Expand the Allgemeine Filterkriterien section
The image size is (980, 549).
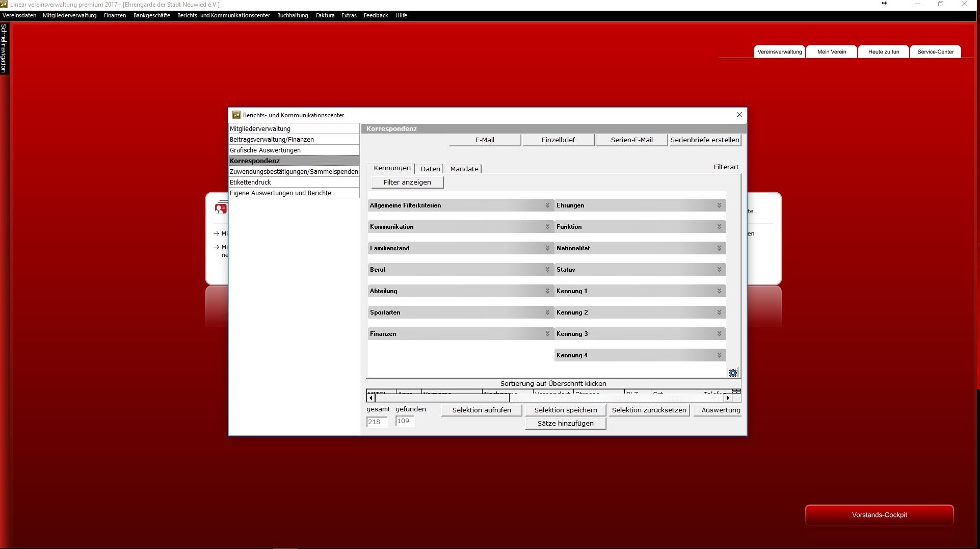point(547,205)
